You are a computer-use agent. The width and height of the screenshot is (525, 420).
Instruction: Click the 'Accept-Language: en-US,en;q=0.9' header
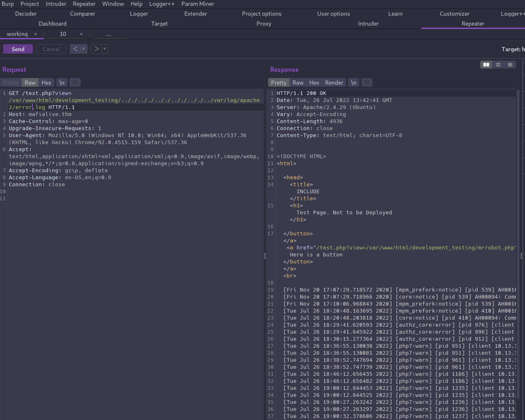point(60,177)
